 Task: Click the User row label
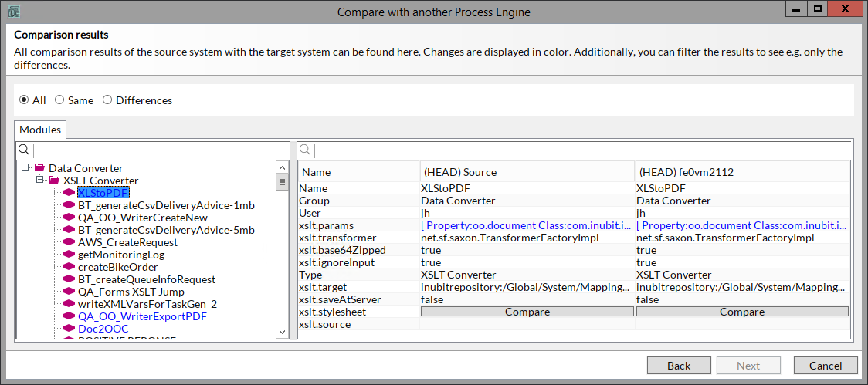[310, 213]
